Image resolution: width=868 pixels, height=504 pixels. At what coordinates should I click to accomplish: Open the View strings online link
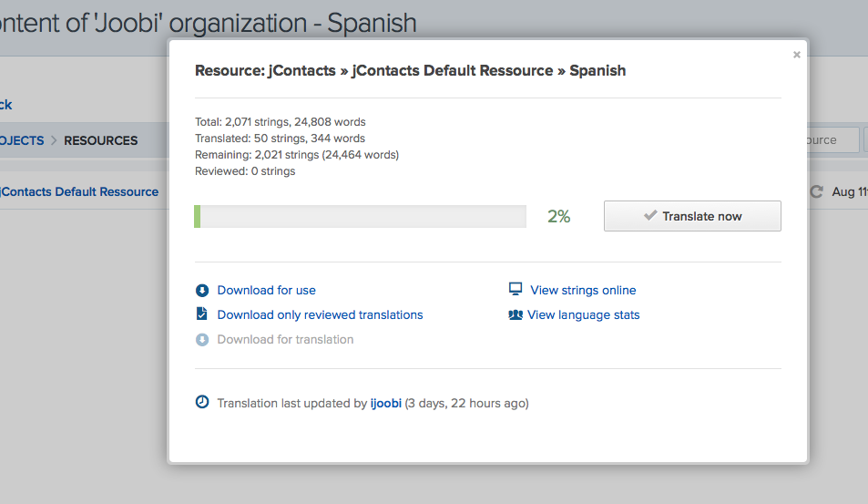583,290
